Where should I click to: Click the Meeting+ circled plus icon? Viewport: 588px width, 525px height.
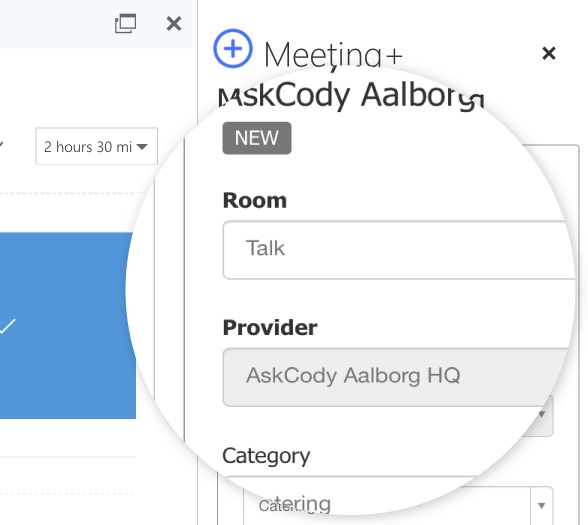point(233,48)
